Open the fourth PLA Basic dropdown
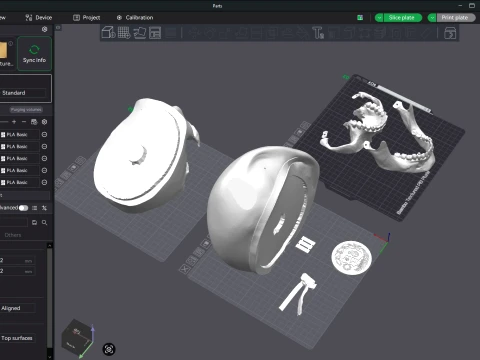Image resolution: width=480 pixels, height=360 pixels. click(x=20, y=170)
